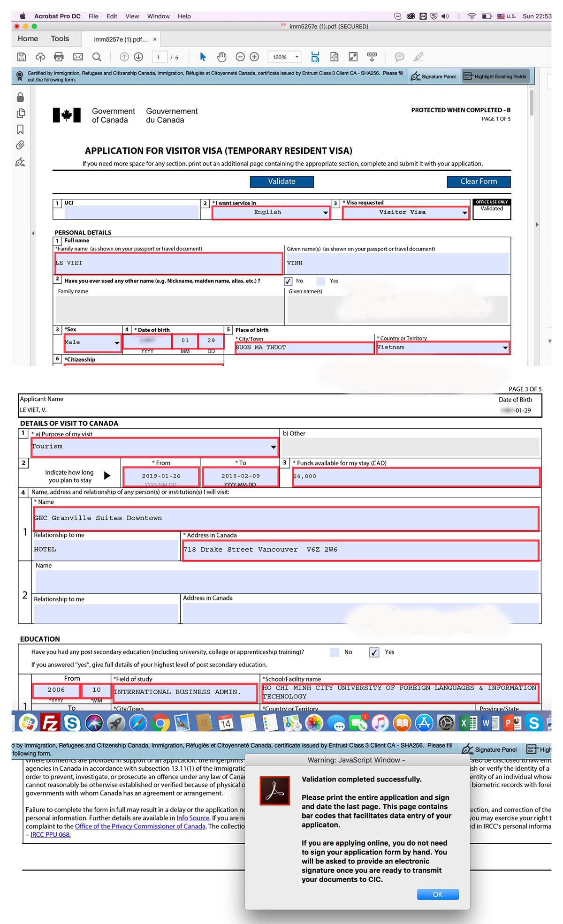This screenshot has width=563, height=924.
Task: Click the Print icon in toolbar
Action: coord(59,57)
